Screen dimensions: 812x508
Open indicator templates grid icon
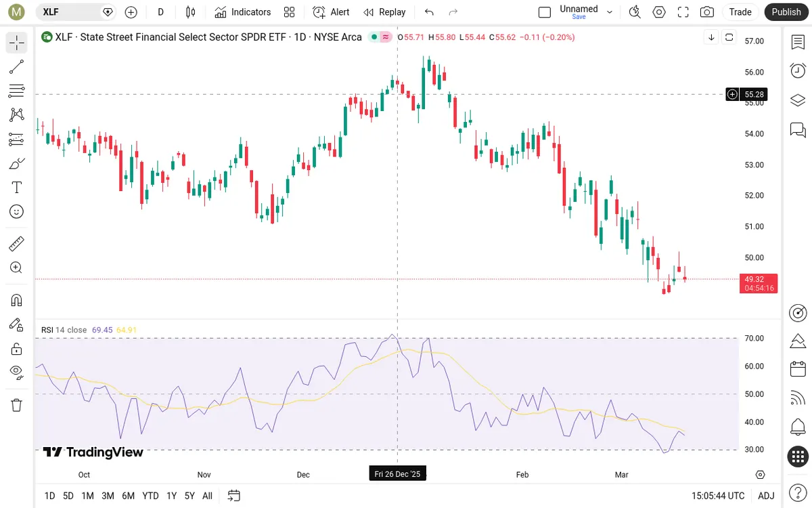pyautogui.click(x=290, y=12)
